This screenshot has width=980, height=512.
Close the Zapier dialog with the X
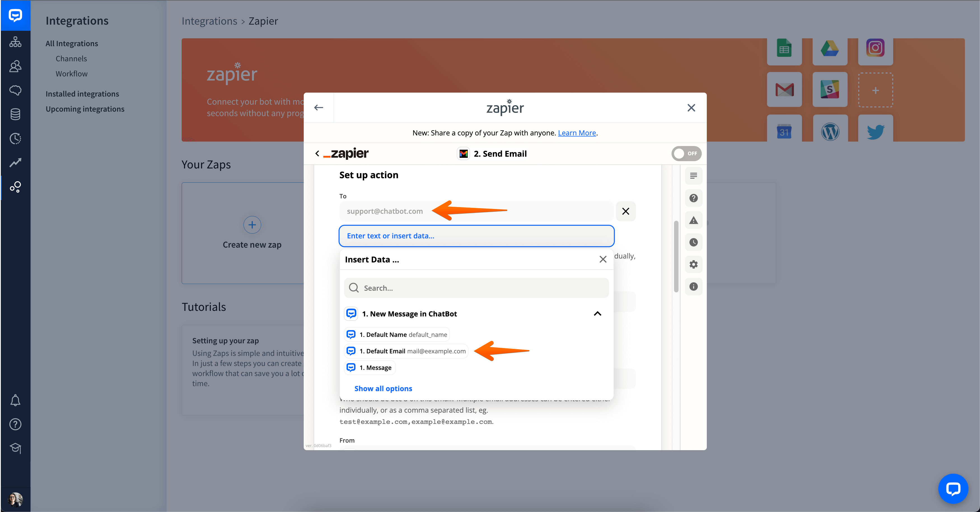[691, 108]
